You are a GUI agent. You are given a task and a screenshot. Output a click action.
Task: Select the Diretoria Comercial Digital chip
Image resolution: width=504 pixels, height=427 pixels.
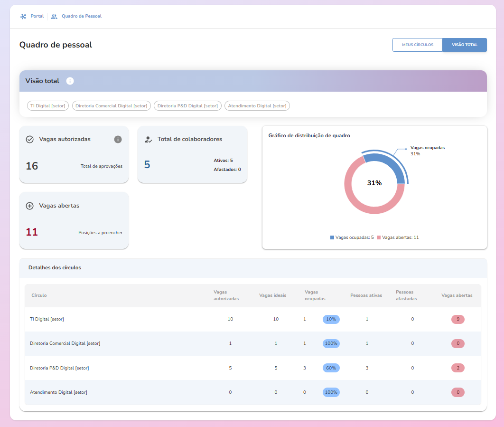pyautogui.click(x=112, y=106)
